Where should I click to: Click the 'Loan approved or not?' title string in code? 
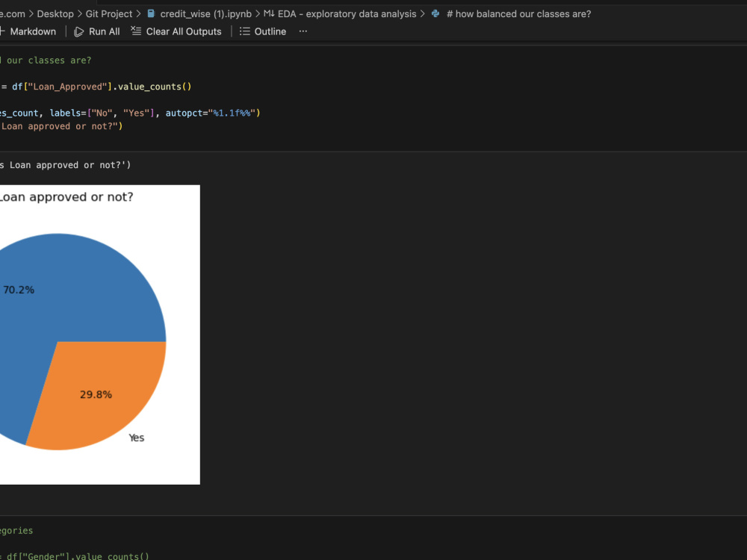(59, 126)
